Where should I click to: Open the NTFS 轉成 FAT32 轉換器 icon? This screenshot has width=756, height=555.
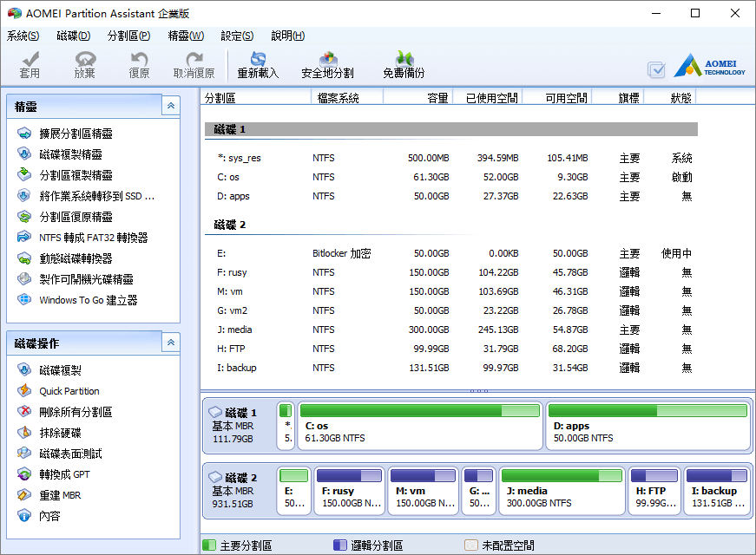pos(24,237)
